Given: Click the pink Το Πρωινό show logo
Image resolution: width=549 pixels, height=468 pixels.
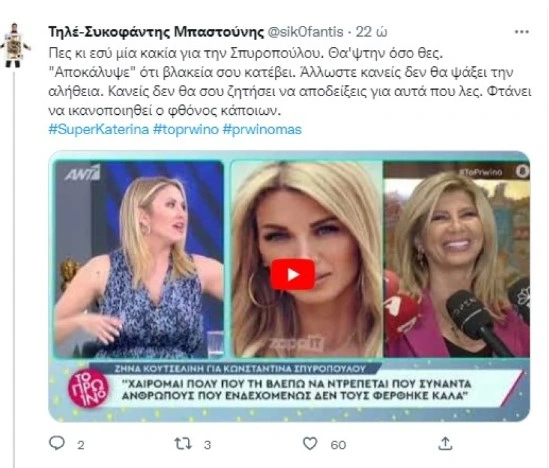Looking at the screenshot, I should click(88, 389).
